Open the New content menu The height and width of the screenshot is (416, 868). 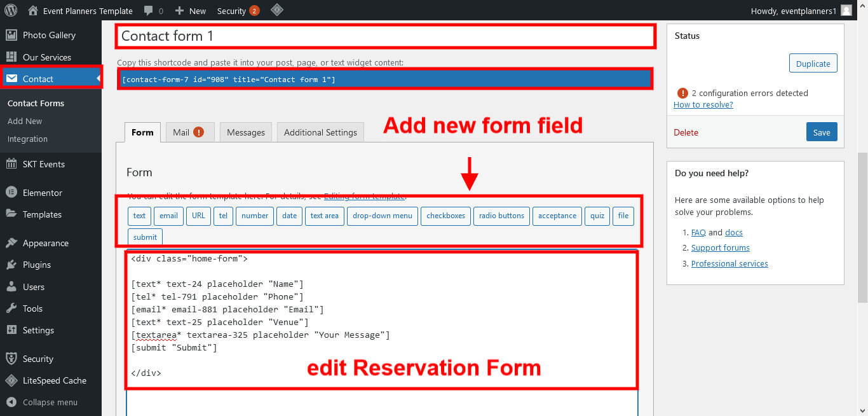(x=191, y=11)
